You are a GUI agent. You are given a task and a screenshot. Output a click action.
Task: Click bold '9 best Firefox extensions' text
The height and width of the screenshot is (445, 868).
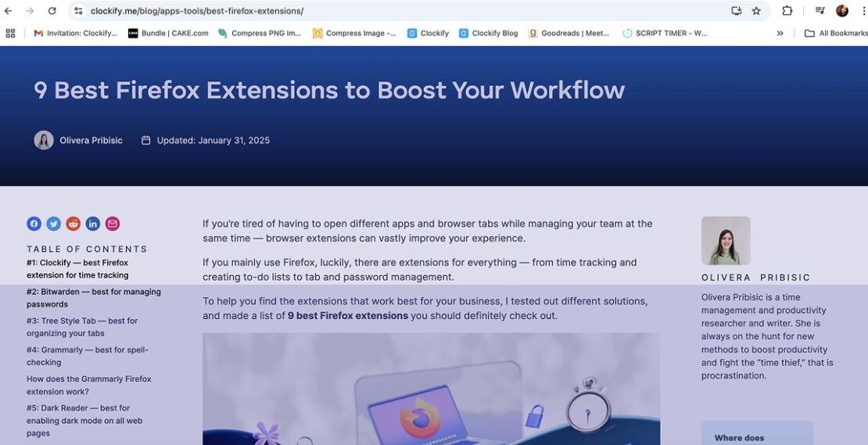click(348, 316)
